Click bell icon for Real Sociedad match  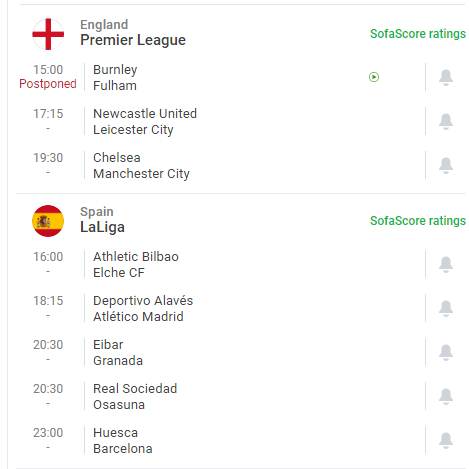coord(446,396)
